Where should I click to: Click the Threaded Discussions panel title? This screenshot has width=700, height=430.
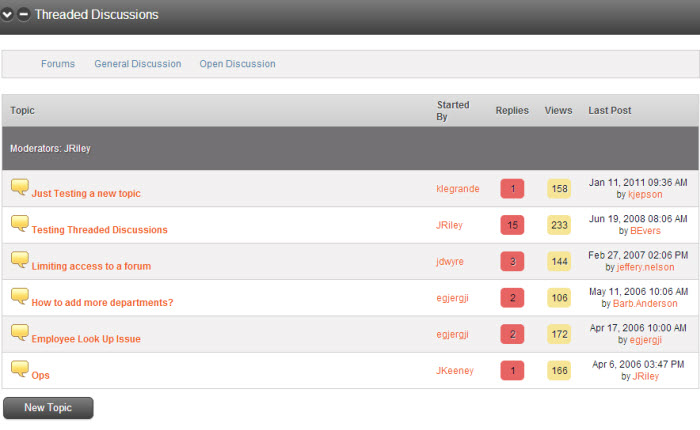click(x=96, y=15)
